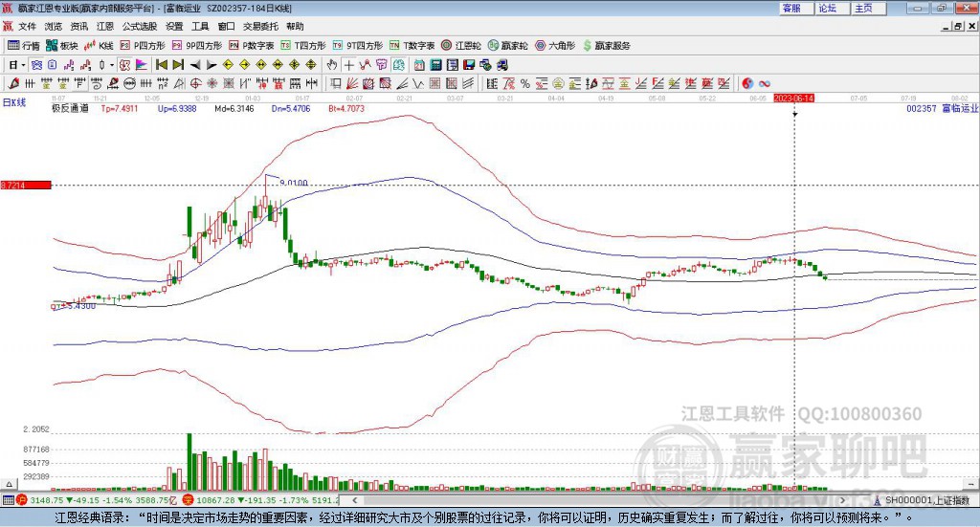Jump to first bar with skip-start arrow
The image size is (980, 527).
click(161, 65)
